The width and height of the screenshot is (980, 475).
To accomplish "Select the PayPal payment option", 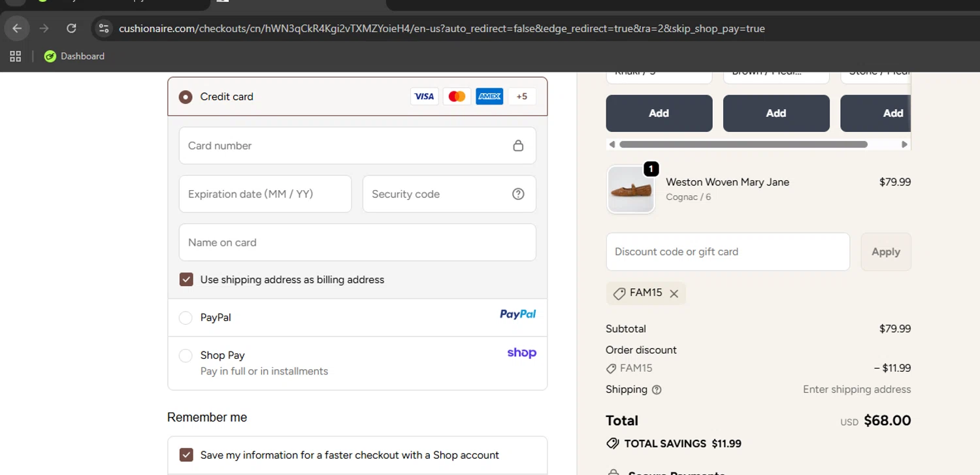I will (x=186, y=318).
